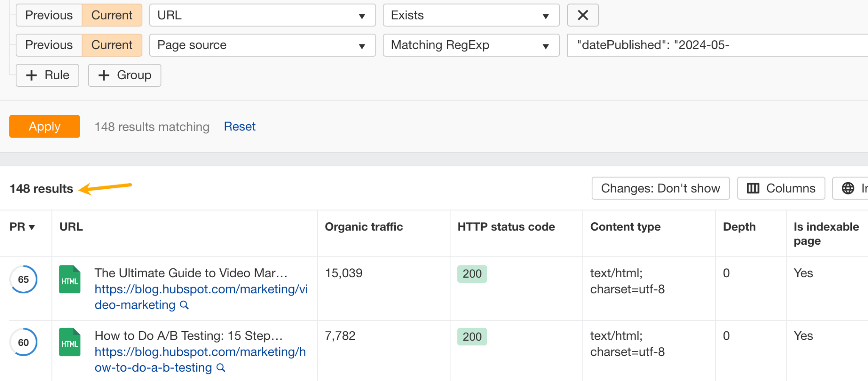
Task: Click the orange Apply button
Action: [x=45, y=126]
